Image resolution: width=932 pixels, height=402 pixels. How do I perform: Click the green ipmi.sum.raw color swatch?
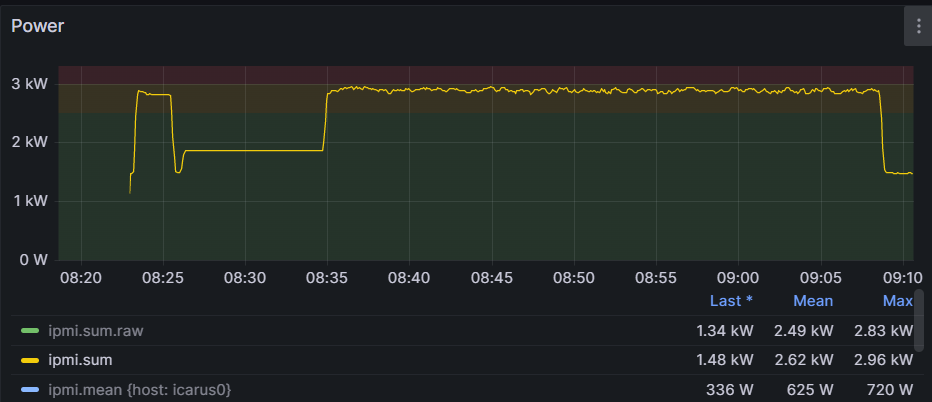pyautogui.click(x=30, y=330)
